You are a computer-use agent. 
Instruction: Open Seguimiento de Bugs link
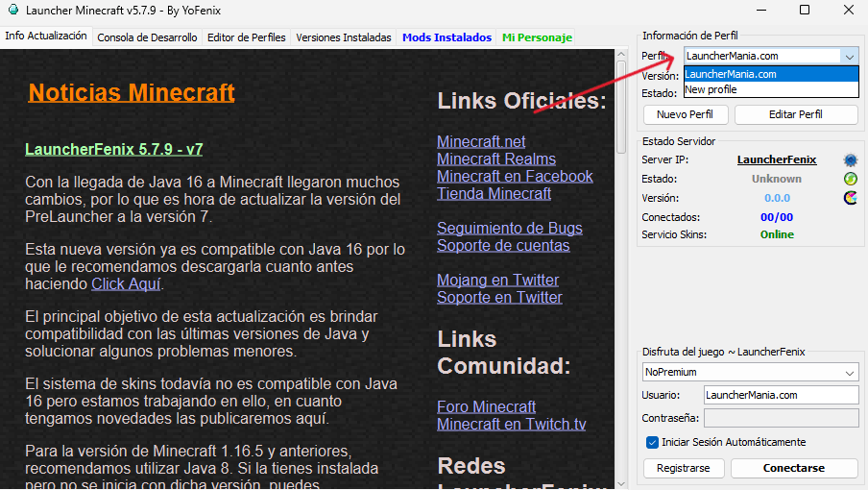tap(510, 228)
